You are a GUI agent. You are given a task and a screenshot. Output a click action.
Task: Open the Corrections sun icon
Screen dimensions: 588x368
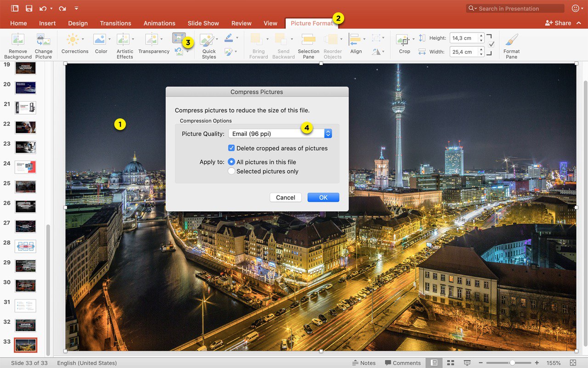pos(73,39)
